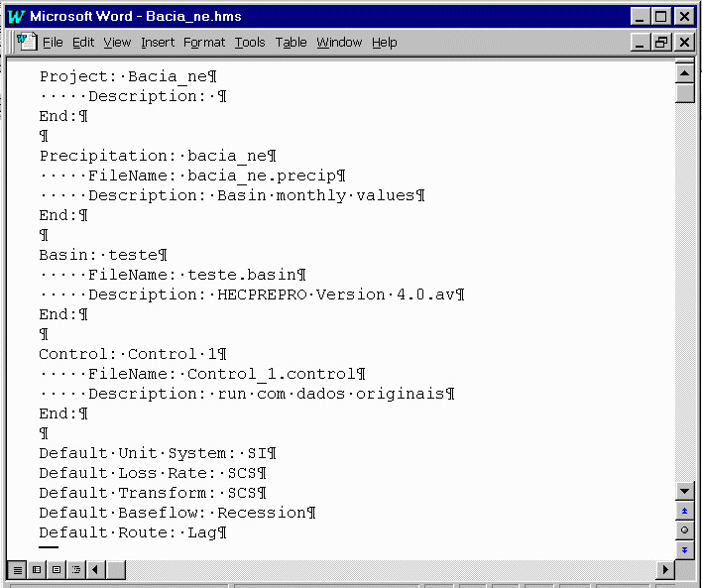Click the vertical scrollbar thumb
Screen dimensions: 702x588
[684, 93]
